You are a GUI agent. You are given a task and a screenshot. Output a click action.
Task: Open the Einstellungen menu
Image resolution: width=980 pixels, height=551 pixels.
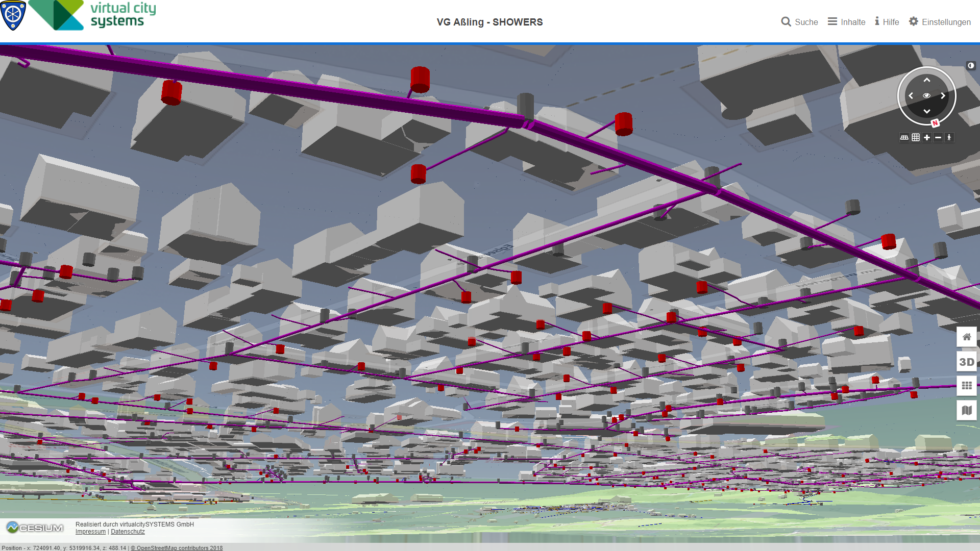(940, 22)
